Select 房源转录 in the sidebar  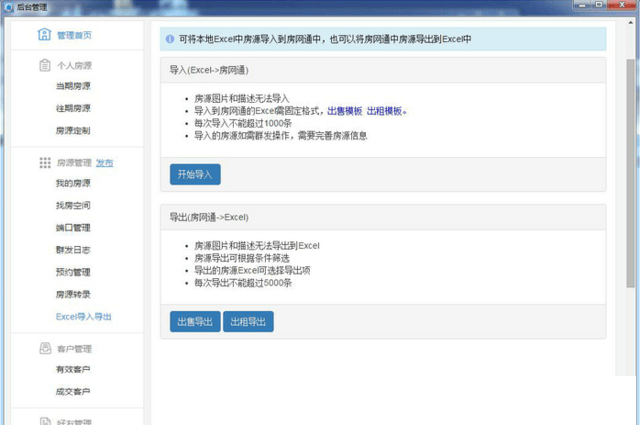(x=73, y=294)
